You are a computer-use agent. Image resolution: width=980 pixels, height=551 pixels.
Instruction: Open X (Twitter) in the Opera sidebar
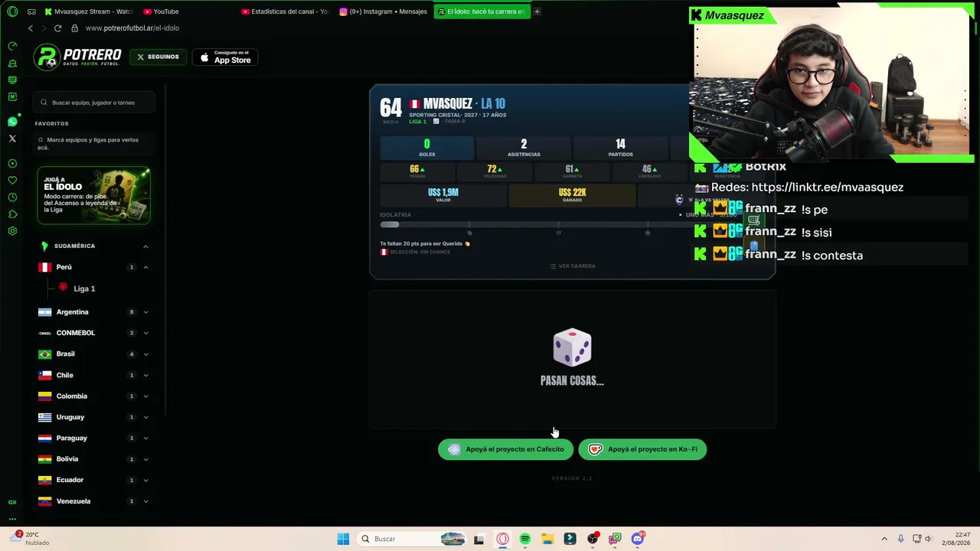tap(12, 139)
